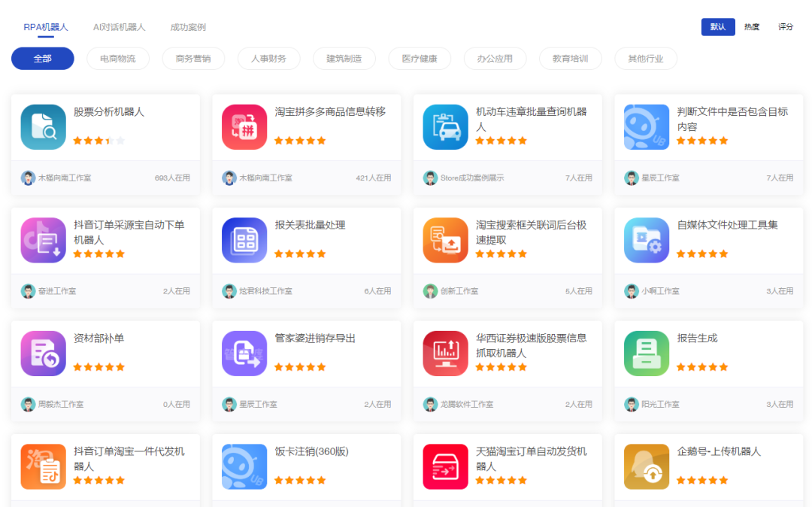812x507 pixels.
Task: Click the 0人在用 usage count
Action: [x=177, y=404]
